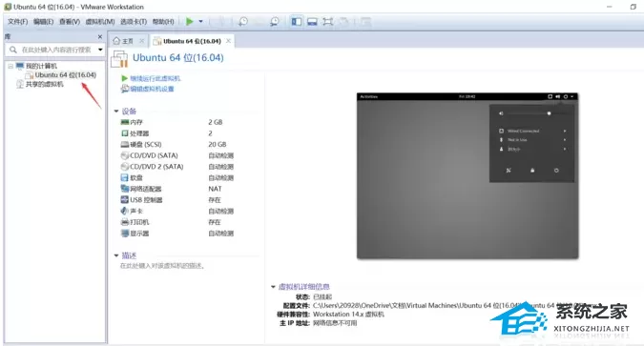The width and height of the screenshot is (644, 346).
Task: Open the 选项卡(T) menu
Action: [133, 22]
